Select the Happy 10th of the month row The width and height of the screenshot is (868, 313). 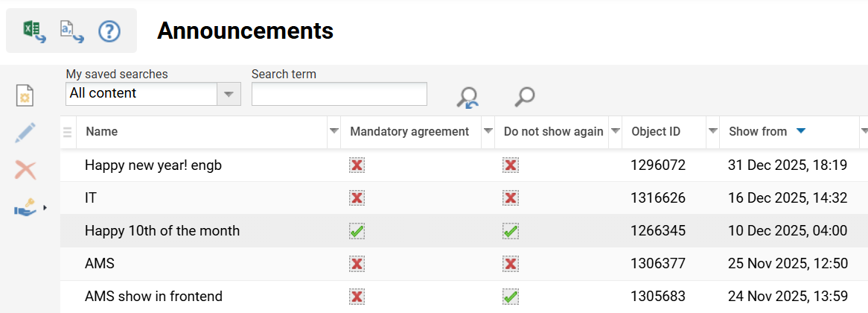point(464,231)
